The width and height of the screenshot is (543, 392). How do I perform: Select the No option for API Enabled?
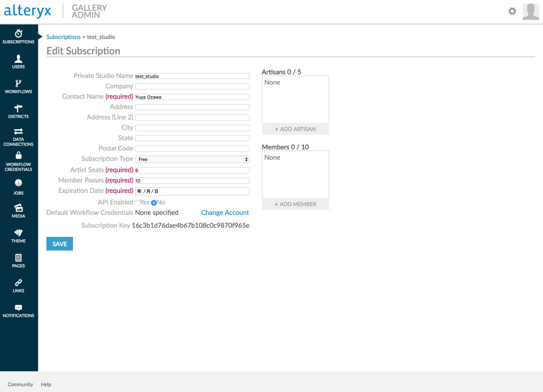[153, 202]
